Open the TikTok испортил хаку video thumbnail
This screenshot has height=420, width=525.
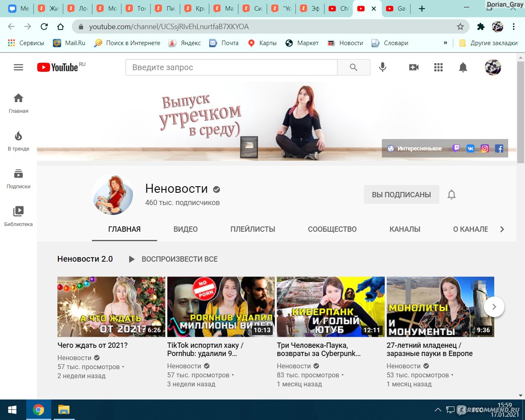(221, 307)
